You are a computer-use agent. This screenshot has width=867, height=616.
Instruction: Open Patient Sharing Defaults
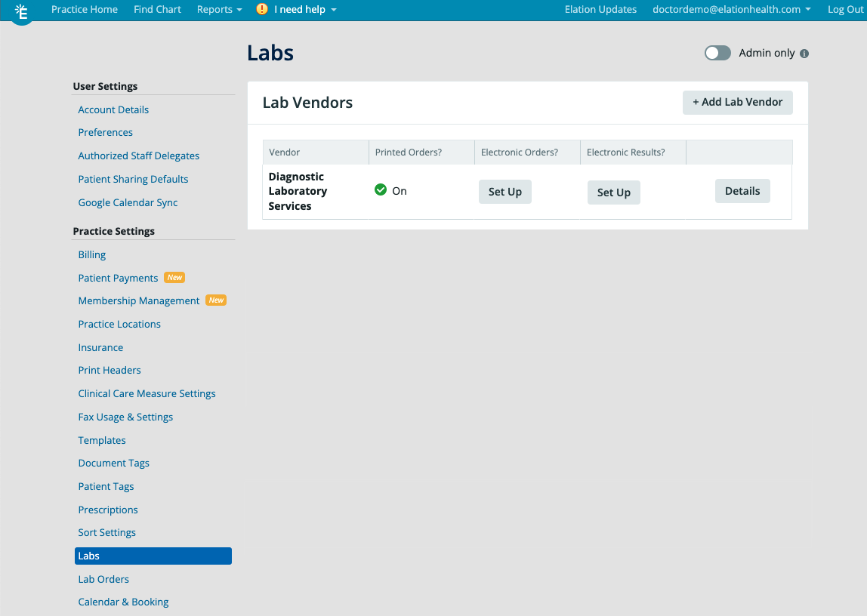[133, 179]
